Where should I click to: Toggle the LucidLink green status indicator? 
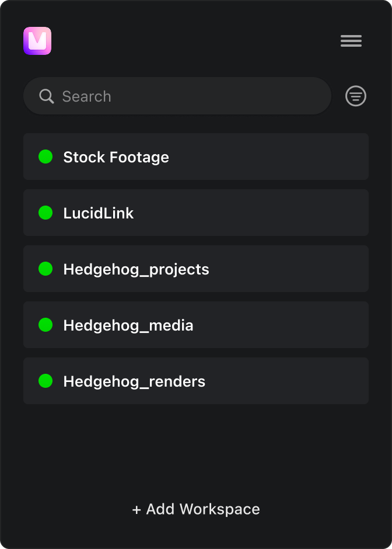(x=45, y=213)
